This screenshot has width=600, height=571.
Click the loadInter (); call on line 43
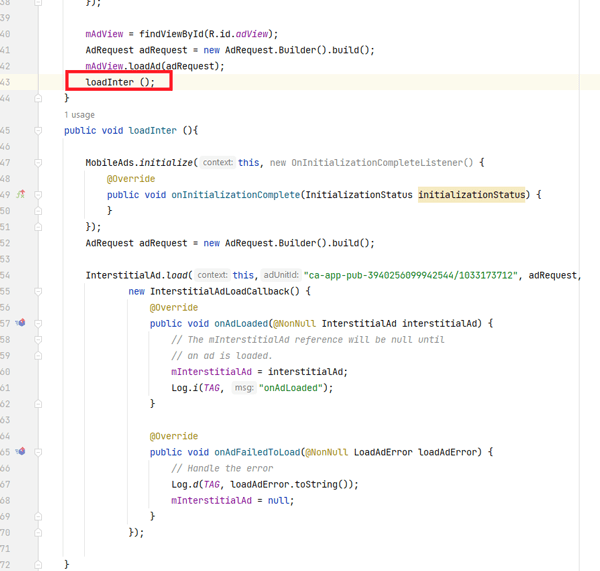120,82
